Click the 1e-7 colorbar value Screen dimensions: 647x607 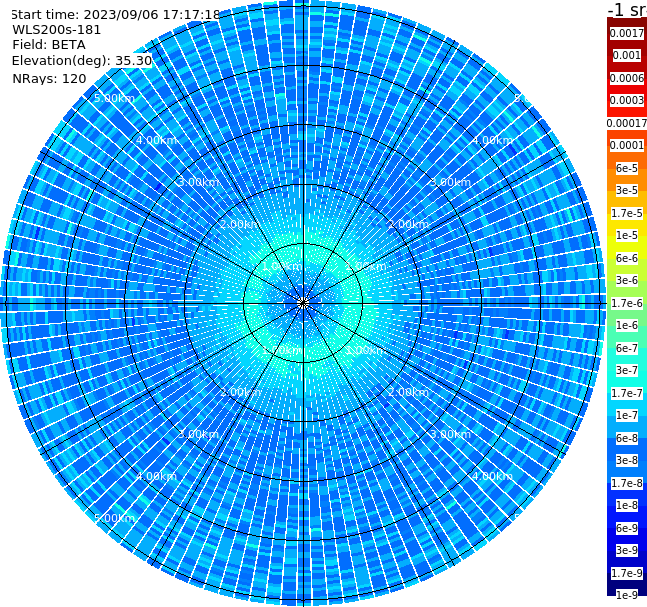tap(627, 415)
